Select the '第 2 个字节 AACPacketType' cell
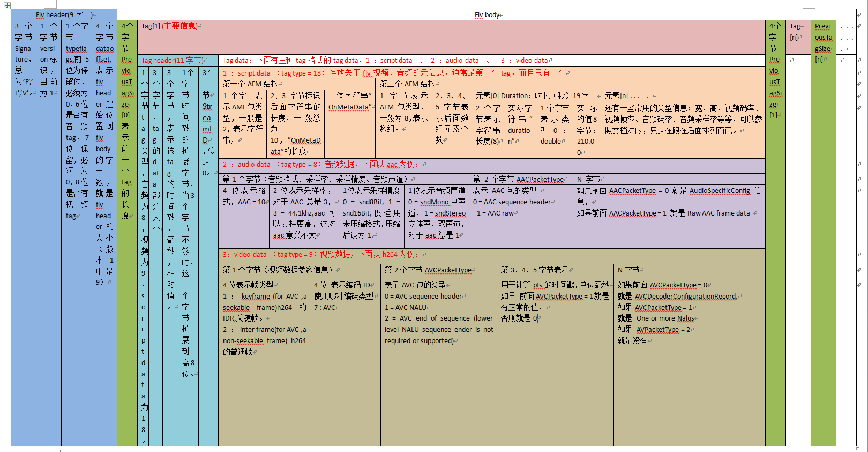868x452 pixels. click(521, 179)
